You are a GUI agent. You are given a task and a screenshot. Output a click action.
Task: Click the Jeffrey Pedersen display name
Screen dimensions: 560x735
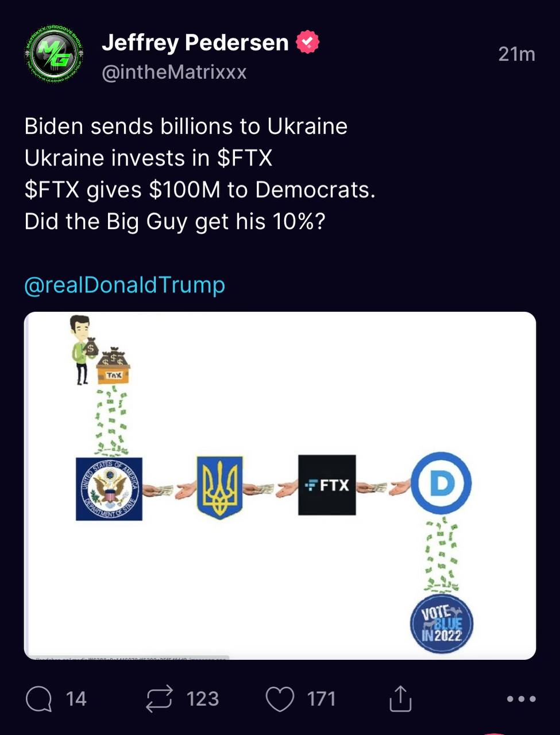pyautogui.click(x=195, y=42)
